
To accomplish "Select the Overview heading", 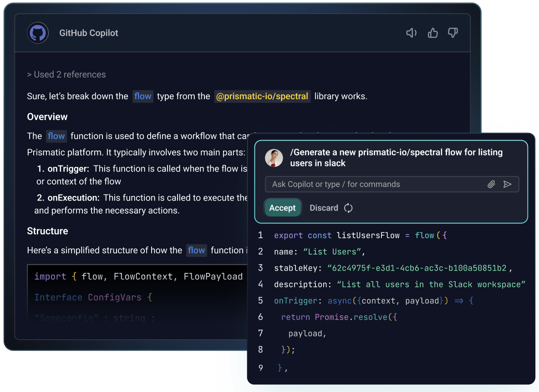I will tap(47, 117).
